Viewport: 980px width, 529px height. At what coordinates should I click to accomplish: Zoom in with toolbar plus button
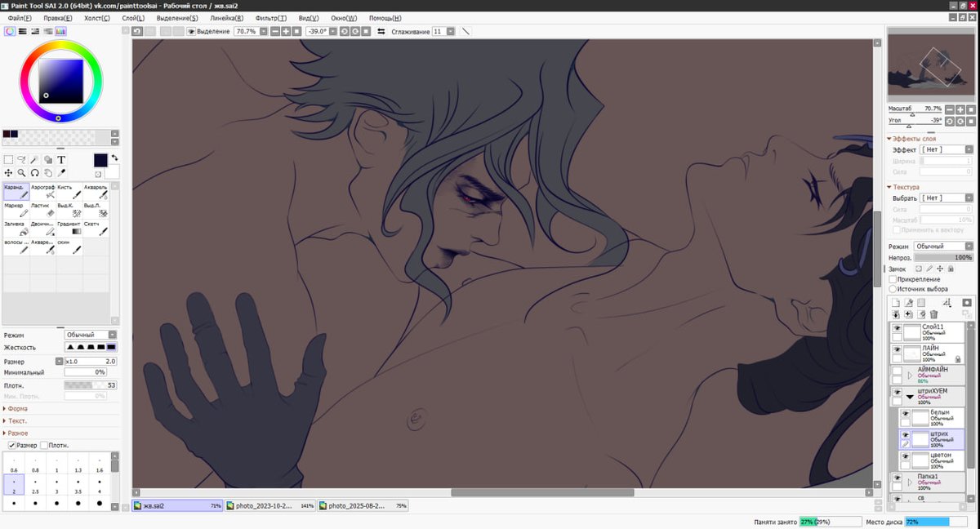point(287,31)
